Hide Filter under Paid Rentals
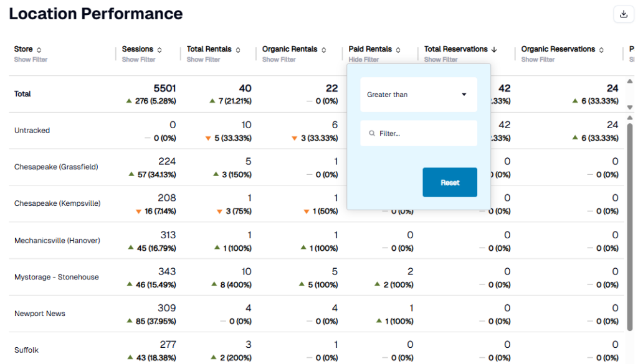The image size is (638, 364). (364, 60)
